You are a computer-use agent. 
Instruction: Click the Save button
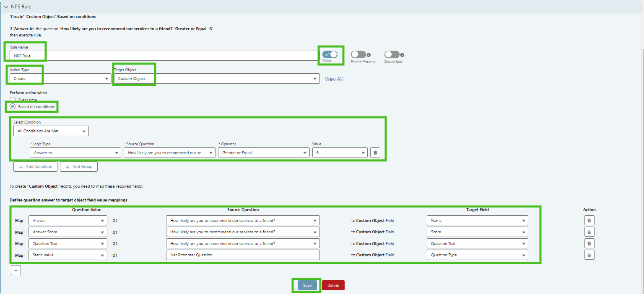(307, 285)
